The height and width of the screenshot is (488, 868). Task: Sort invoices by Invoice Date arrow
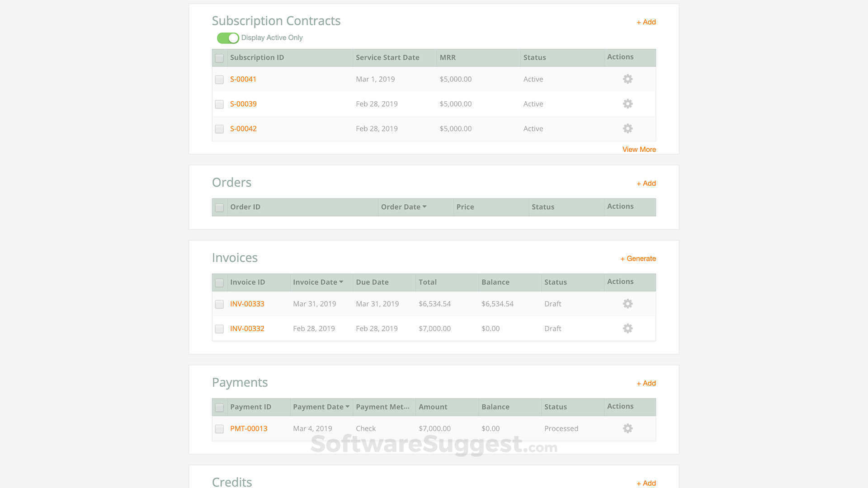[341, 282]
